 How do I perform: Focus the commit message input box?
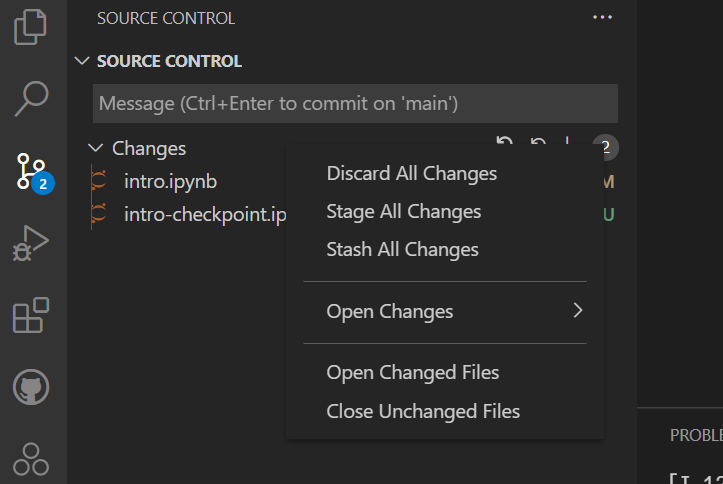355,103
